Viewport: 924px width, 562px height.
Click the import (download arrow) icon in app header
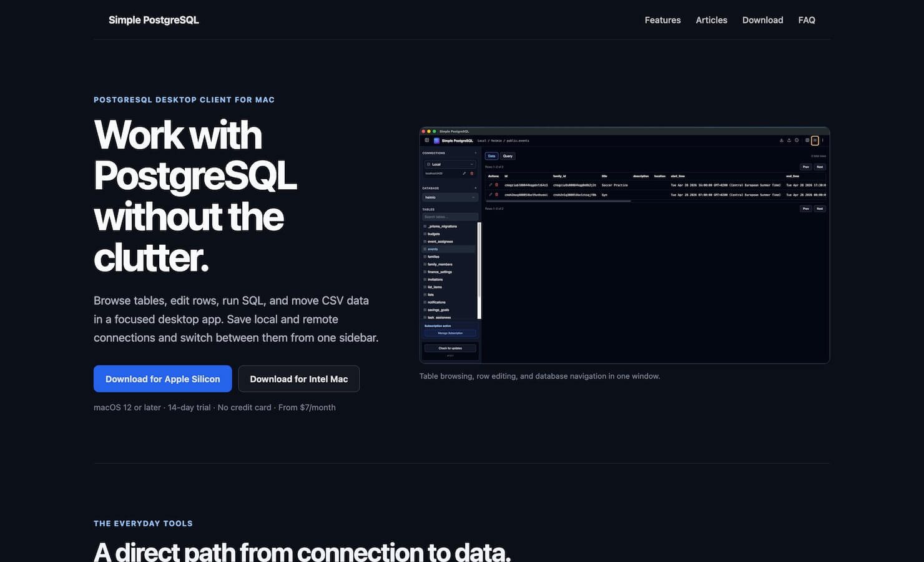[782, 140]
